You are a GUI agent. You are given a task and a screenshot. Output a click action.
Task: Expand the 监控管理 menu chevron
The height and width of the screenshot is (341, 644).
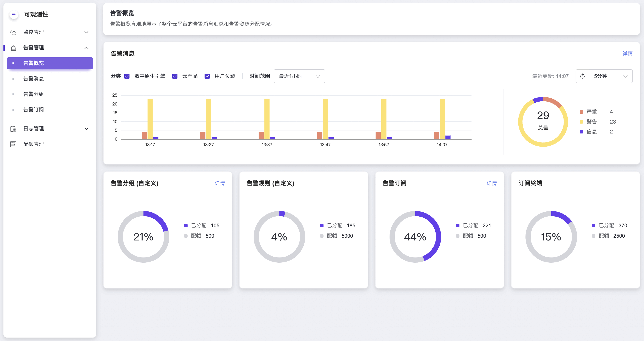click(86, 32)
